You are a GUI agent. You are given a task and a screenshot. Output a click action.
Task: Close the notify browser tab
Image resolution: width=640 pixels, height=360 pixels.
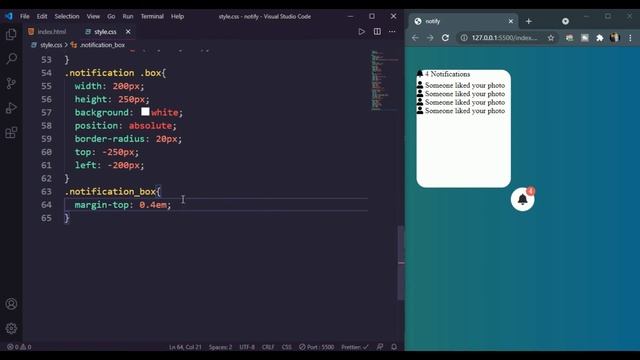(511, 21)
